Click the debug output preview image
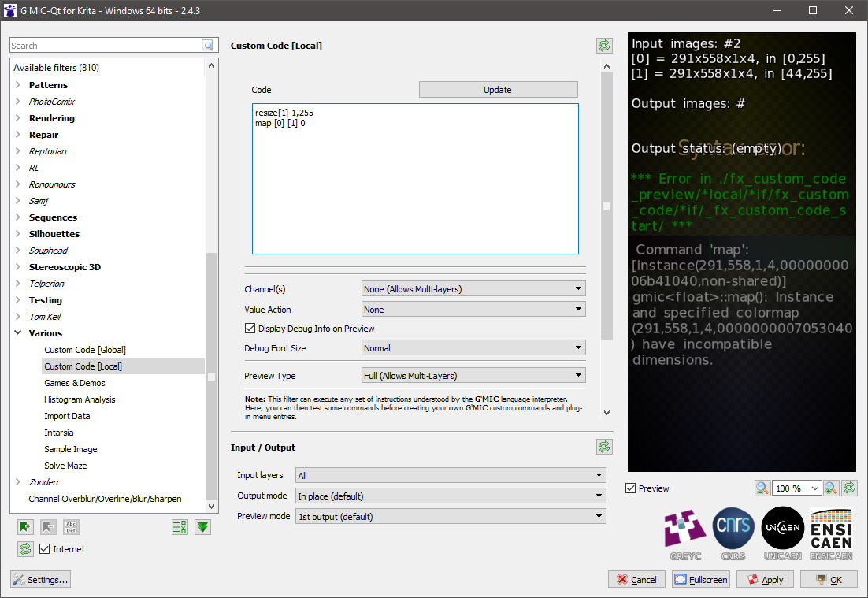The image size is (868, 598). pyautogui.click(x=742, y=252)
